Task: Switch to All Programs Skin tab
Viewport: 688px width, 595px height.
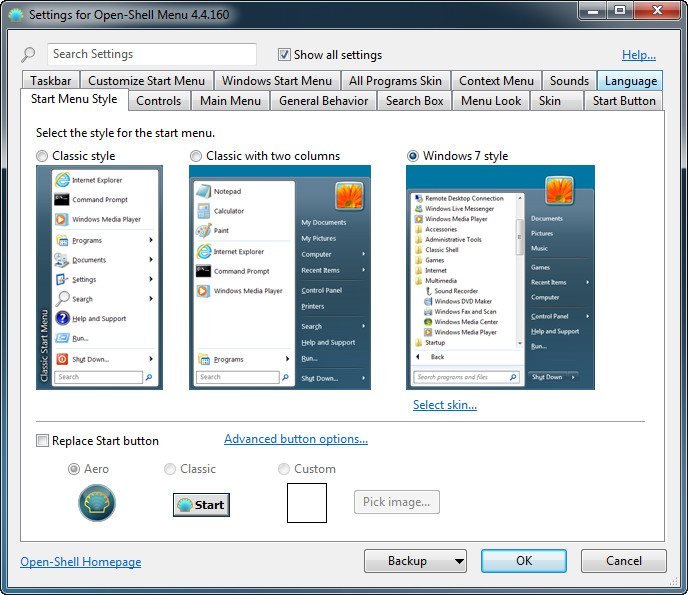Action: click(395, 81)
